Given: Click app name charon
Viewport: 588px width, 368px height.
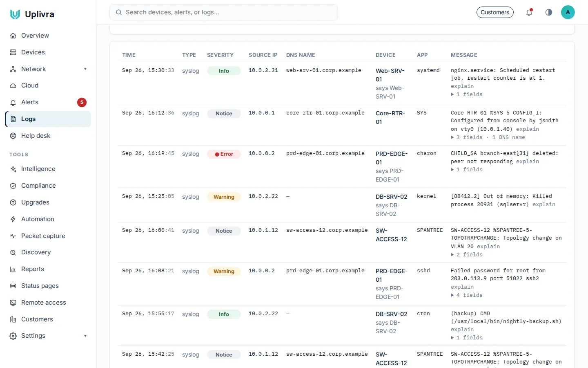Looking at the screenshot, I should pyautogui.click(x=427, y=153).
